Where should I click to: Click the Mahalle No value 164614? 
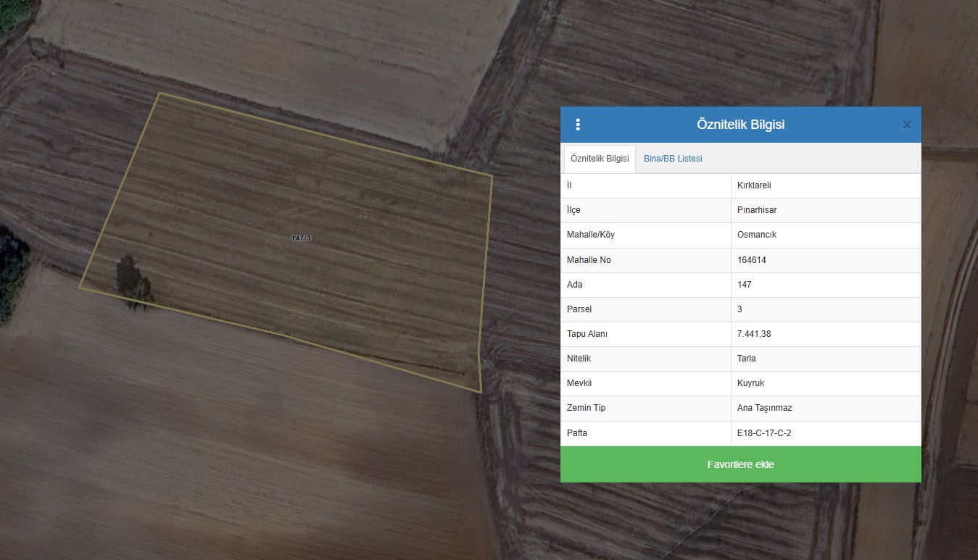click(x=751, y=260)
